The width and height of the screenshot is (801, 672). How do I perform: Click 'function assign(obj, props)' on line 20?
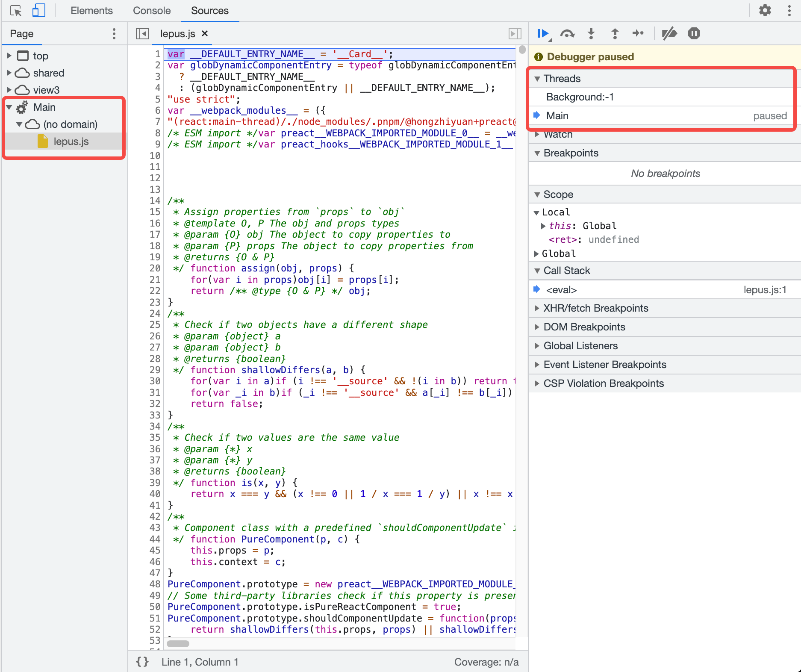tap(266, 268)
